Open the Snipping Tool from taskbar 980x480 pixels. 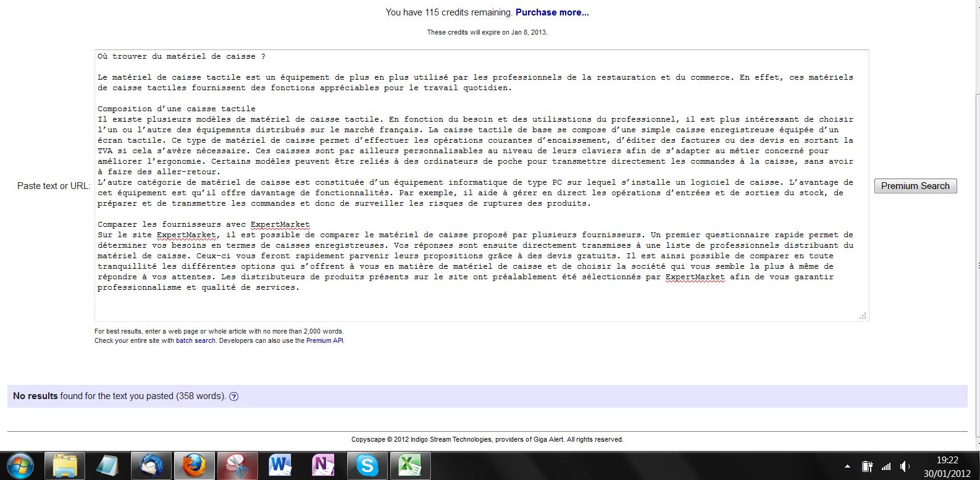pos(237,465)
